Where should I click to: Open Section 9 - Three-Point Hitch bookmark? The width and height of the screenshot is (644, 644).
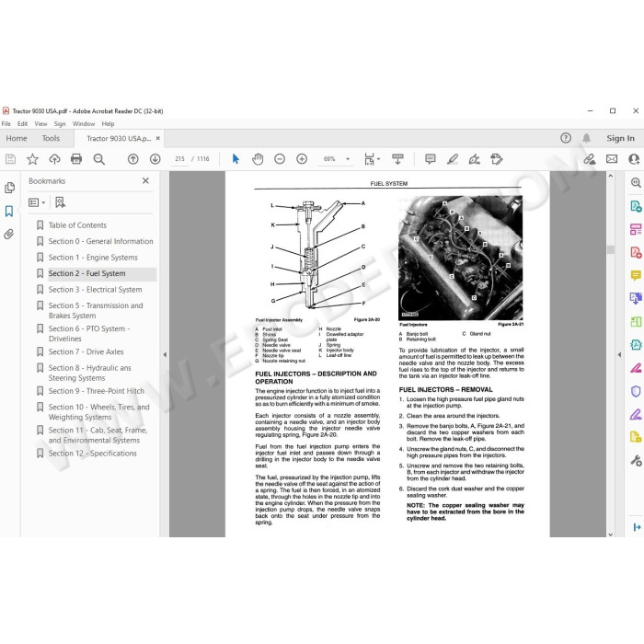tap(96, 391)
